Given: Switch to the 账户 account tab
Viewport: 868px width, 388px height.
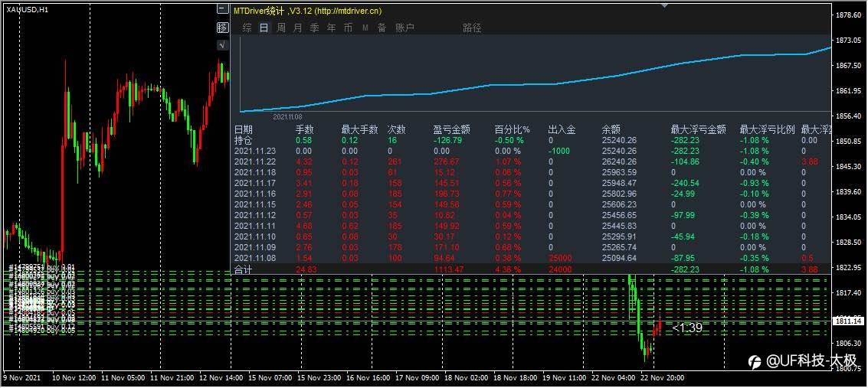Looking at the screenshot, I should pos(405,28).
